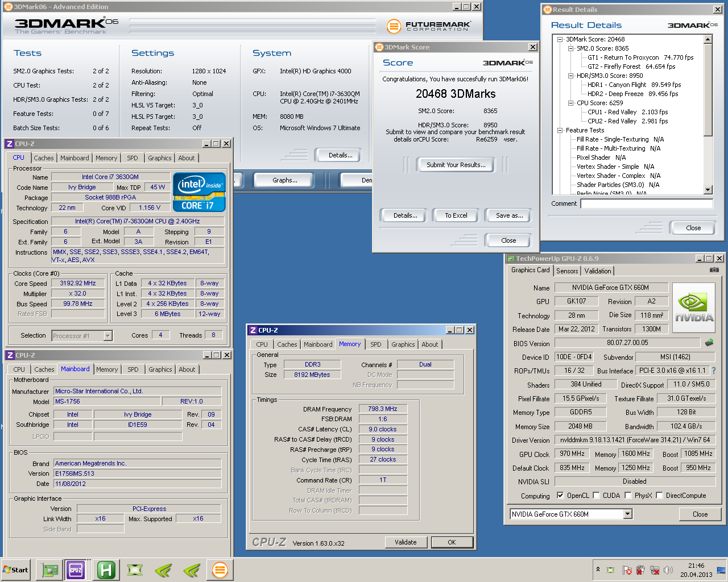Take GPU-Z screenshot with camera icon
Viewport: 728px width, 582px height.
point(714,270)
